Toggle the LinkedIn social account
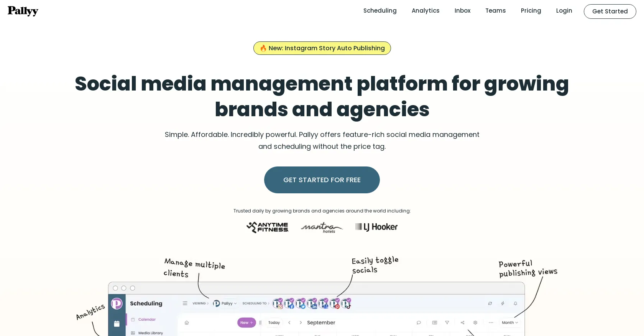This screenshot has width=644, height=336. coord(312,303)
